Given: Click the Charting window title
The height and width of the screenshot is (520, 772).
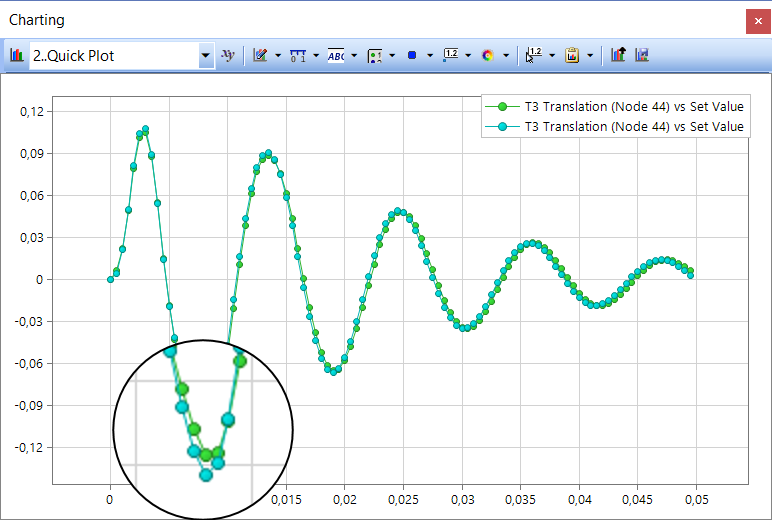Looking at the screenshot, I should 37,20.
